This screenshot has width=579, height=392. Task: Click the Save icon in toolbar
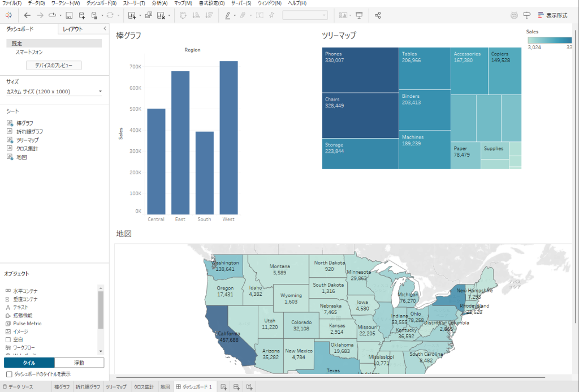tap(69, 15)
